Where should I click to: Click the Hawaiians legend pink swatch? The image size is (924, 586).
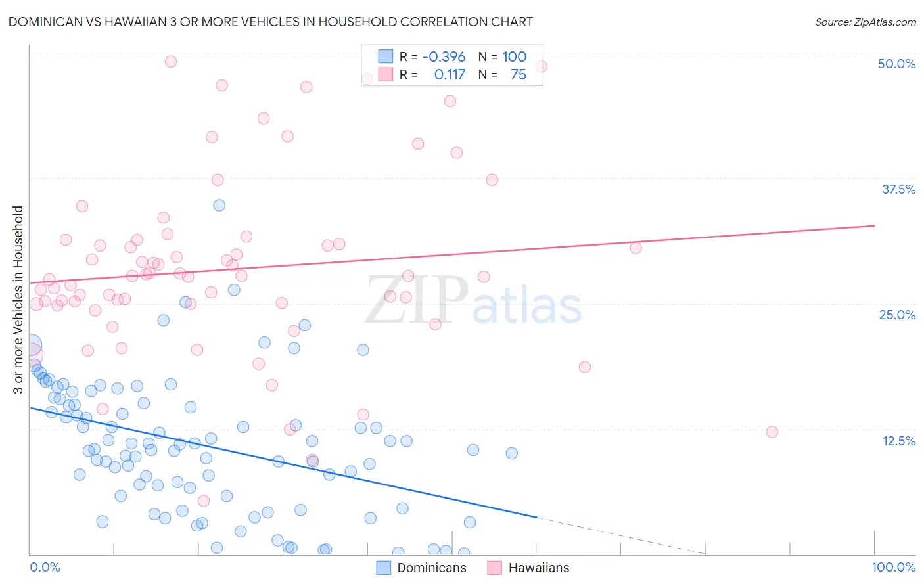[494, 568]
